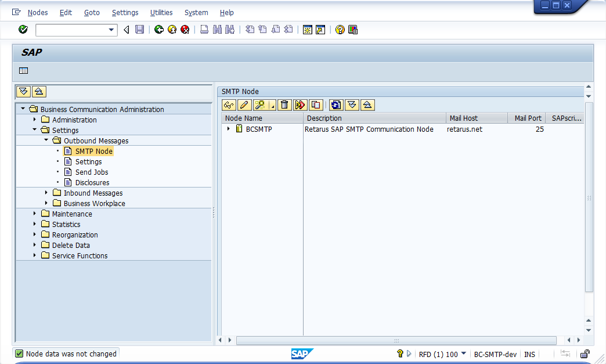Click the green Back arrow icon

click(159, 30)
